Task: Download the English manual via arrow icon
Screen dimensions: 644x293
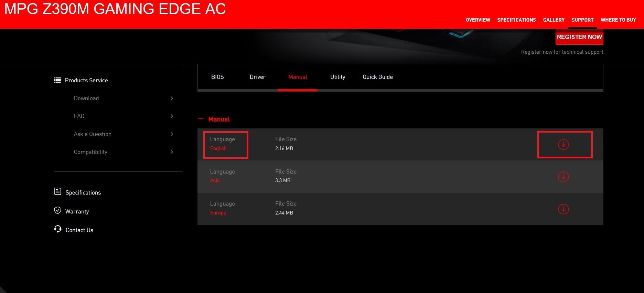Action: coord(563,145)
